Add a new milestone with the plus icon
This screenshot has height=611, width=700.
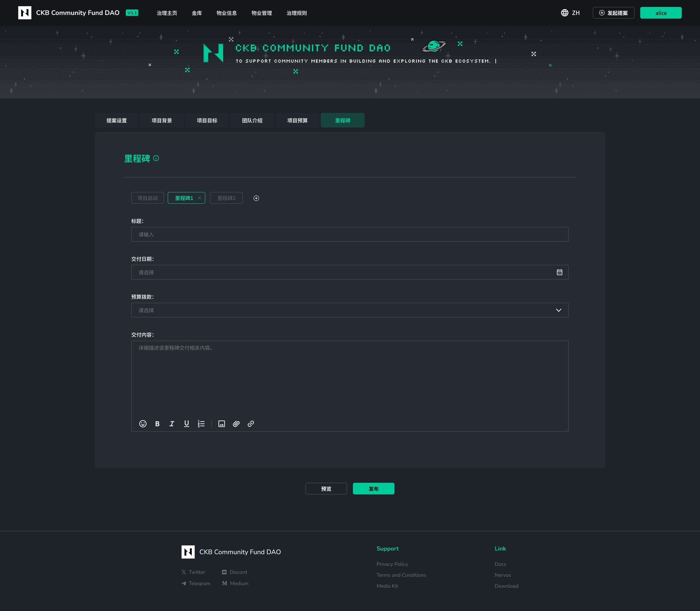pyautogui.click(x=256, y=198)
